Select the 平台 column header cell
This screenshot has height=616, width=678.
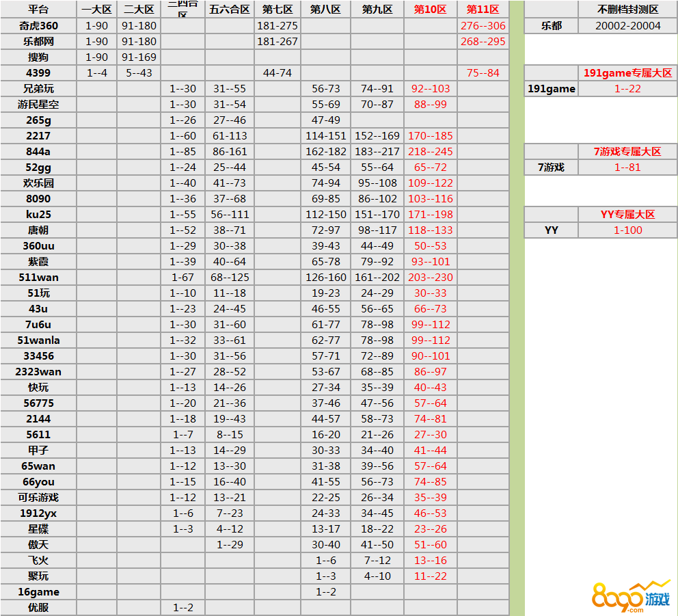point(38,10)
